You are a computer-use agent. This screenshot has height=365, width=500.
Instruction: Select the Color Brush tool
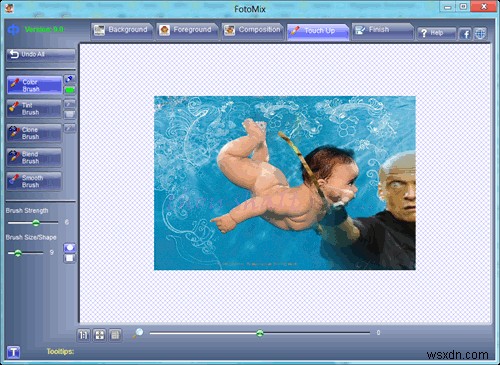click(x=34, y=85)
